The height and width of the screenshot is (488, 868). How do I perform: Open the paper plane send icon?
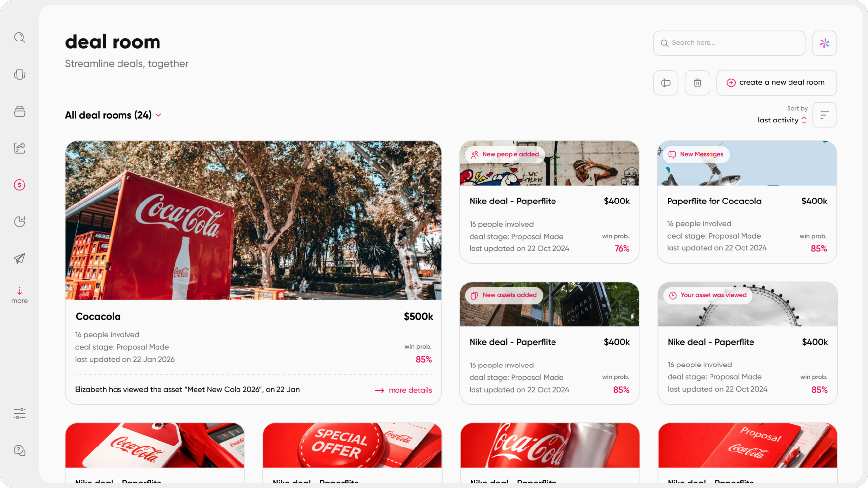pyautogui.click(x=20, y=258)
